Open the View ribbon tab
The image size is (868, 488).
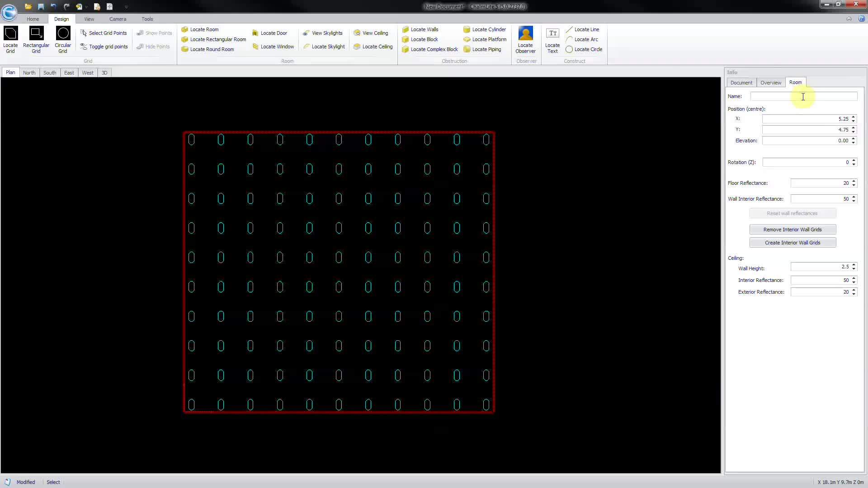(89, 19)
